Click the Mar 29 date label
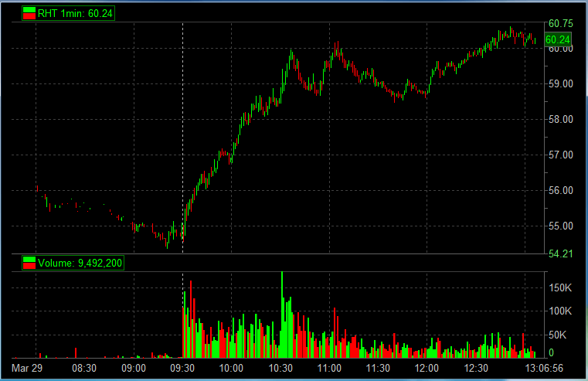 tap(27, 368)
